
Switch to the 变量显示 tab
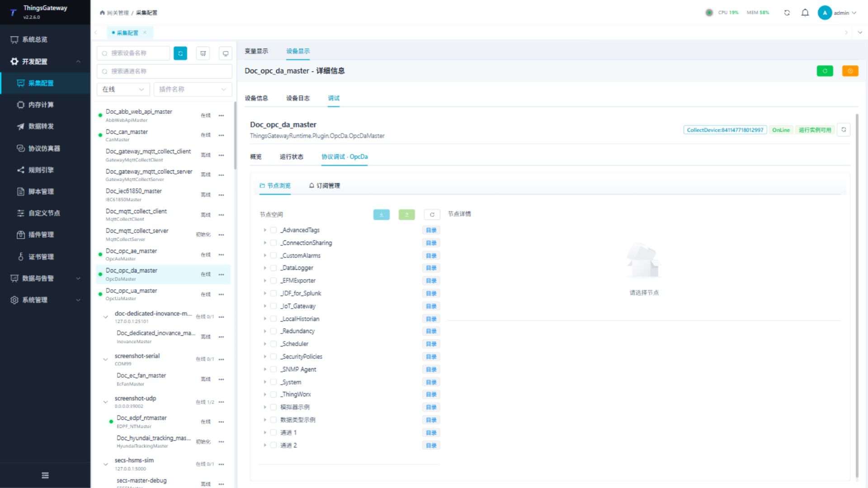[256, 51]
